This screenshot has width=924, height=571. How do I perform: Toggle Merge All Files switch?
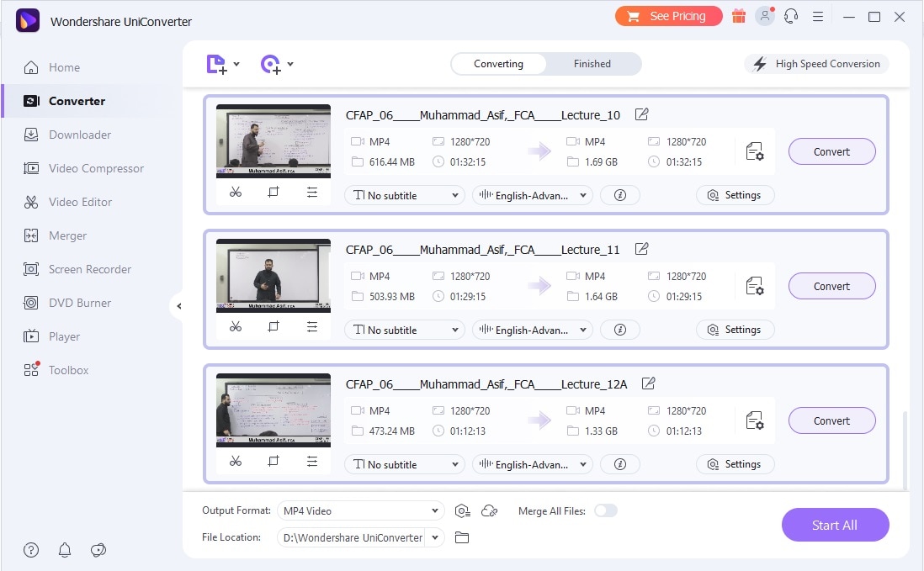(x=606, y=510)
